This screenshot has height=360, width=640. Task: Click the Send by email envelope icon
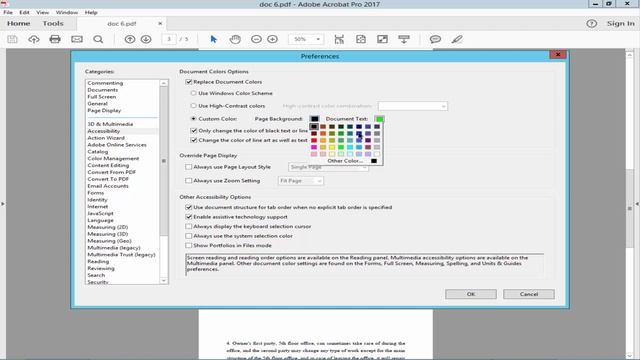tap(77, 39)
